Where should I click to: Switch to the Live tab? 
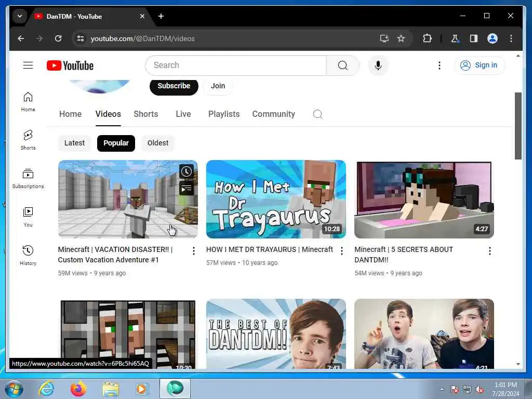pos(183,114)
